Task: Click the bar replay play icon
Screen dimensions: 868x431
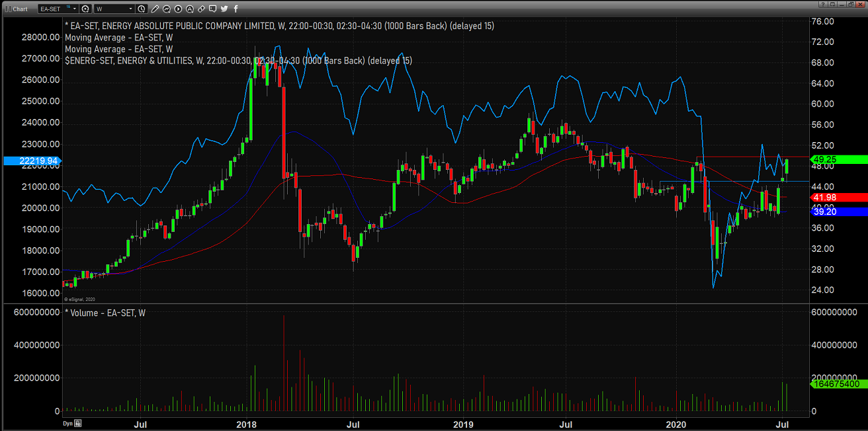Action: pyautogui.click(x=178, y=9)
